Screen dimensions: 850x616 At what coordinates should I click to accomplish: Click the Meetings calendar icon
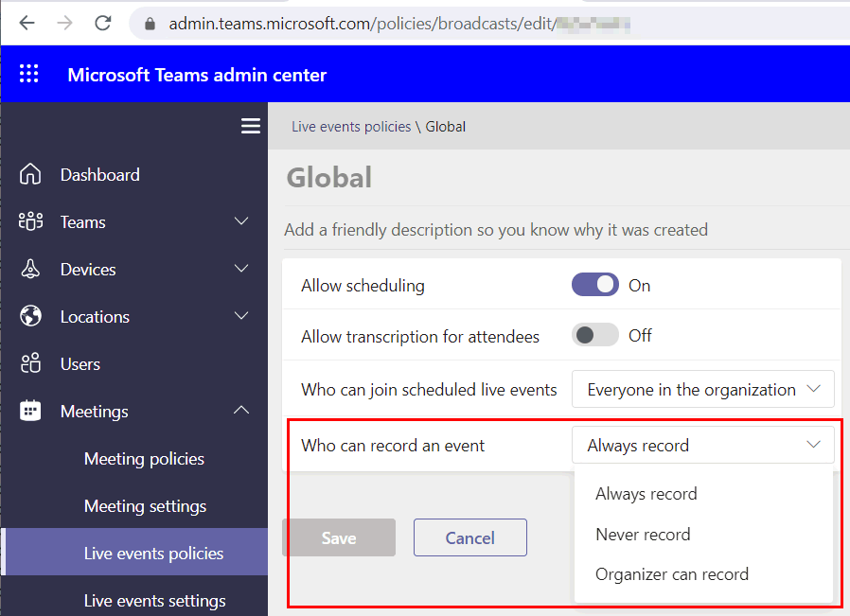pyautogui.click(x=30, y=411)
